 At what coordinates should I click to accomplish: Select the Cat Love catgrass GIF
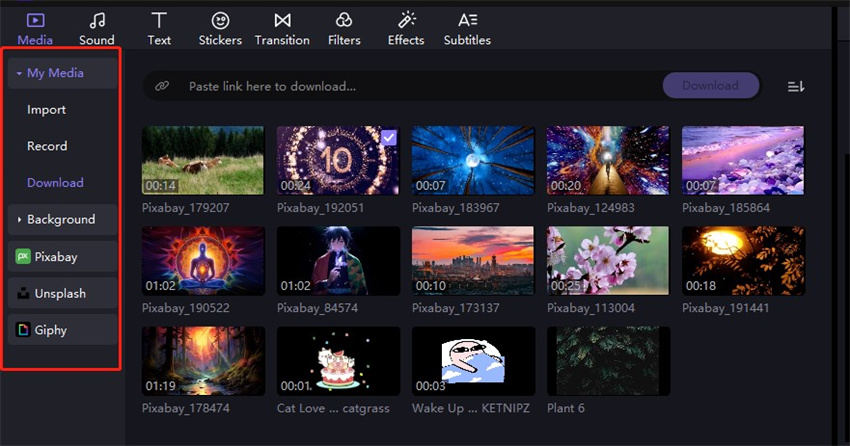point(338,361)
